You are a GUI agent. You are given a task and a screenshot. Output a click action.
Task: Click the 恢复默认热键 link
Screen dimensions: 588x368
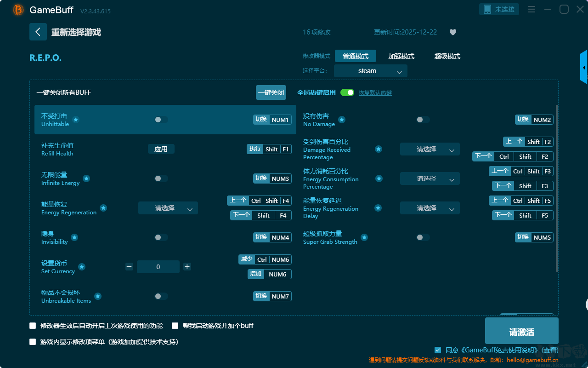point(375,93)
